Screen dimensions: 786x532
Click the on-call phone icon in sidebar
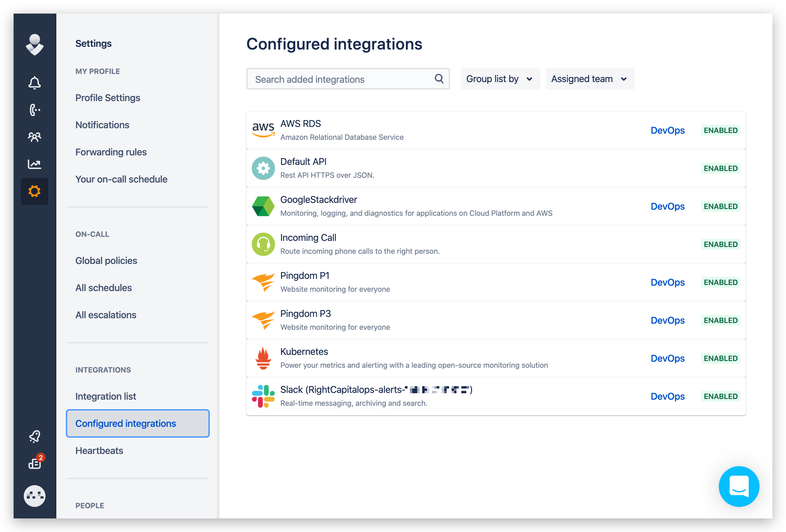tap(35, 110)
